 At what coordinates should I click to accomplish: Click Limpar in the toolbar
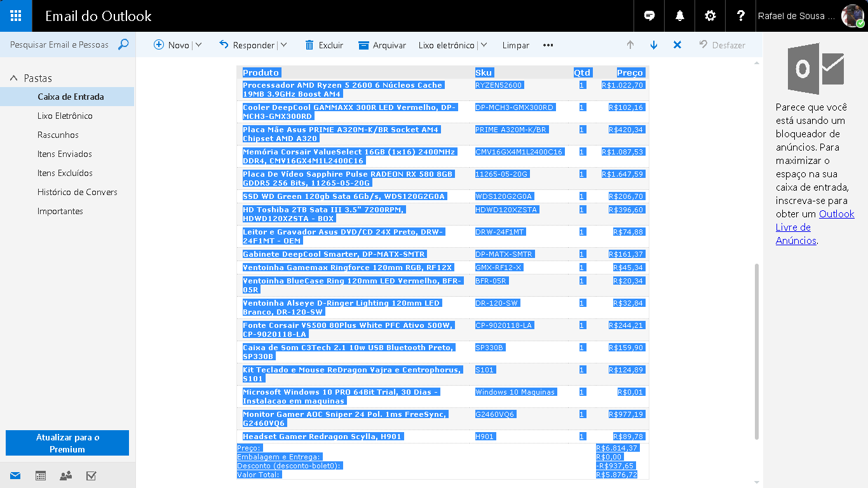click(515, 45)
